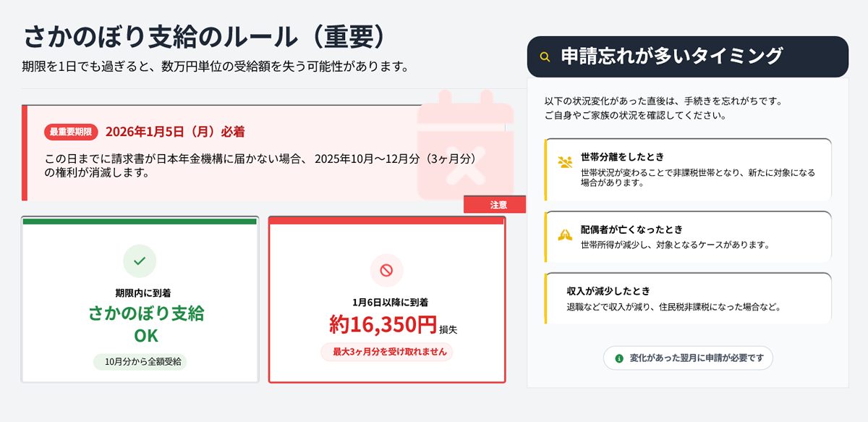Click the magnifier icon beside 申請忘れが多いタイミング

click(x=545, y=57)
